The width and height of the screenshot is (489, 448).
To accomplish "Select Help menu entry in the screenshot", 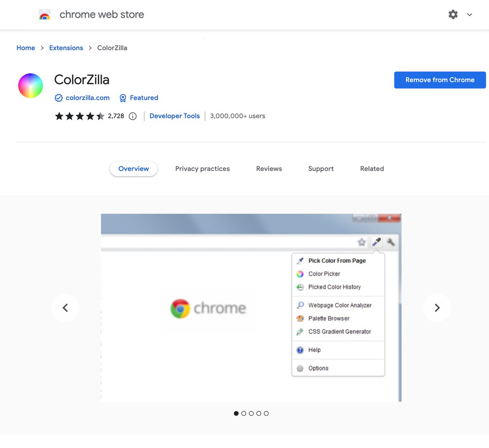I will [x=338, y=350].
